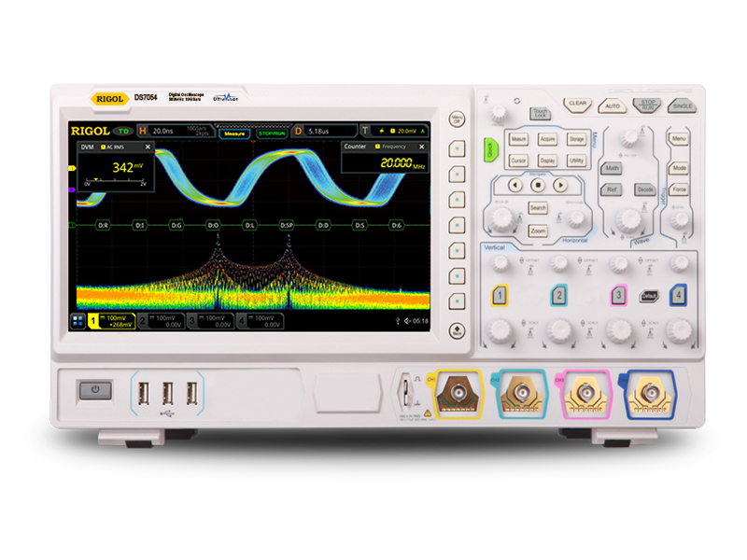The height and width of the screenshot is (560, 747).
Task: Click the Navigate previous arrow button
Action: (x=515, y=185)
